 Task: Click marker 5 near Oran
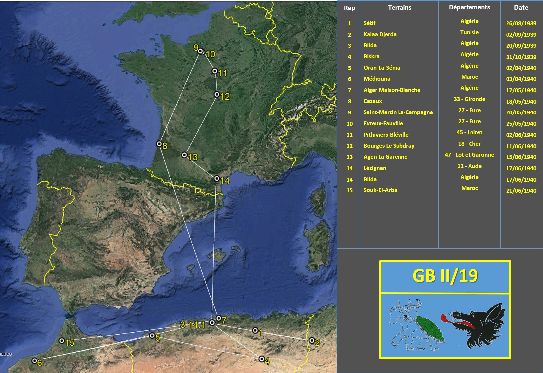151,335
